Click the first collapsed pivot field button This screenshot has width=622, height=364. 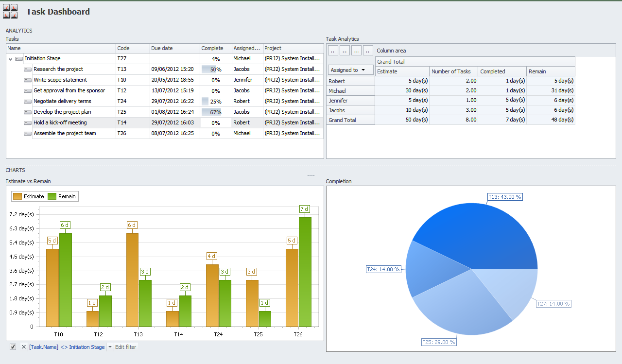point(333,51)
